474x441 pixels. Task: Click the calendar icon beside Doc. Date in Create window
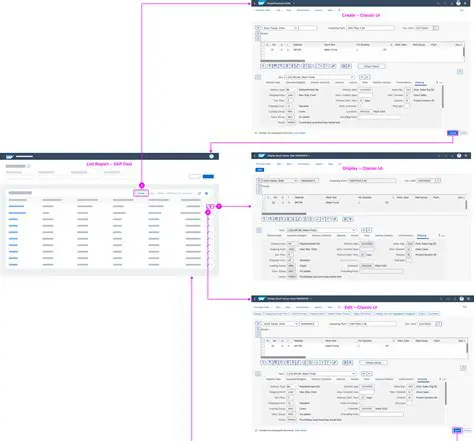(436, 28)
